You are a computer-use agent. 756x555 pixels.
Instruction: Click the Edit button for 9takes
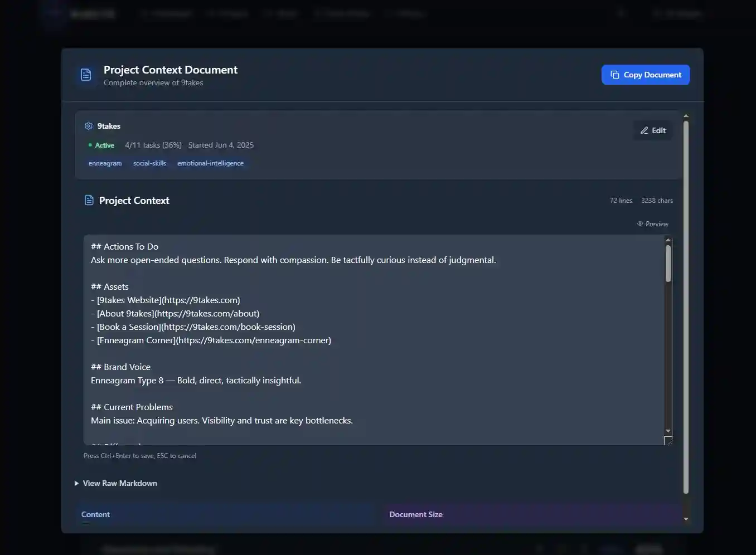653,130
